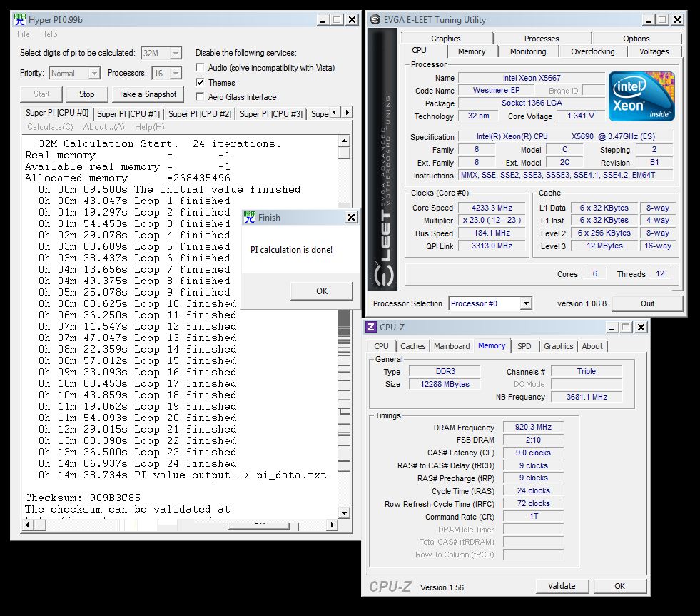
Task: Minimize the EVGA E-LEET window
Action: pyautogui.click(x=648, y=20)
